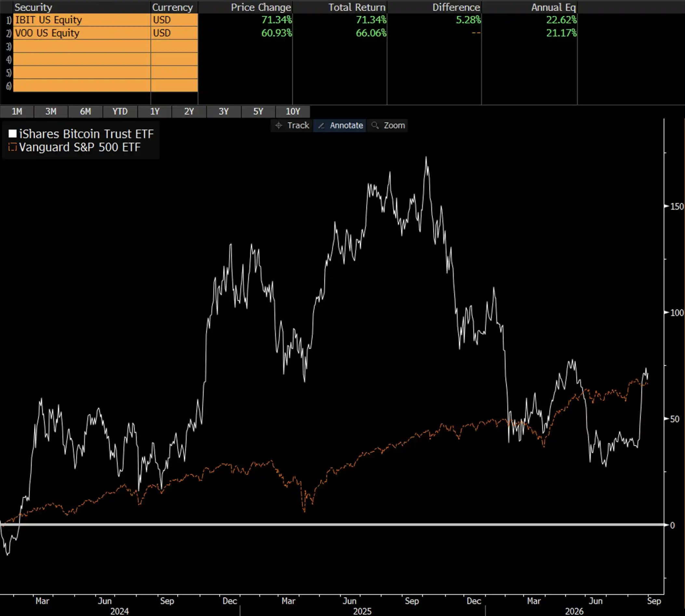Click VOO's Price Change value 60.93%
This screenshot has height=616, width=685.
(x=276, y=33)
